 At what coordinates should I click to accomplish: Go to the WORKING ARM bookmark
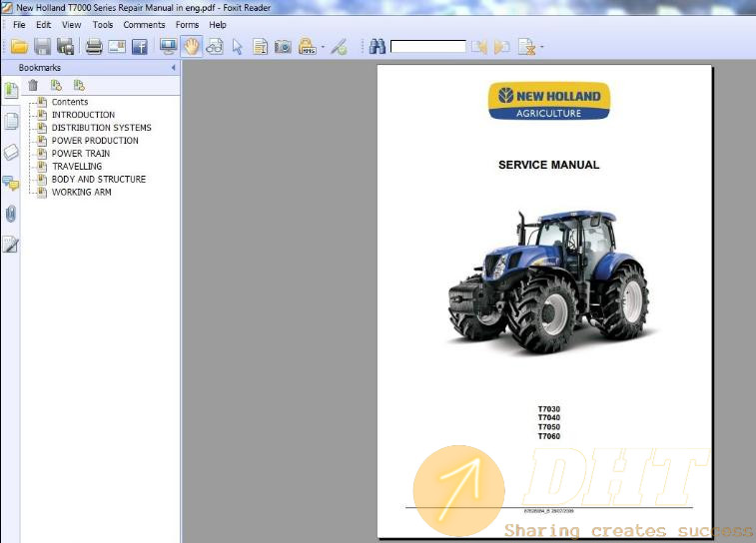coord(82,193)
